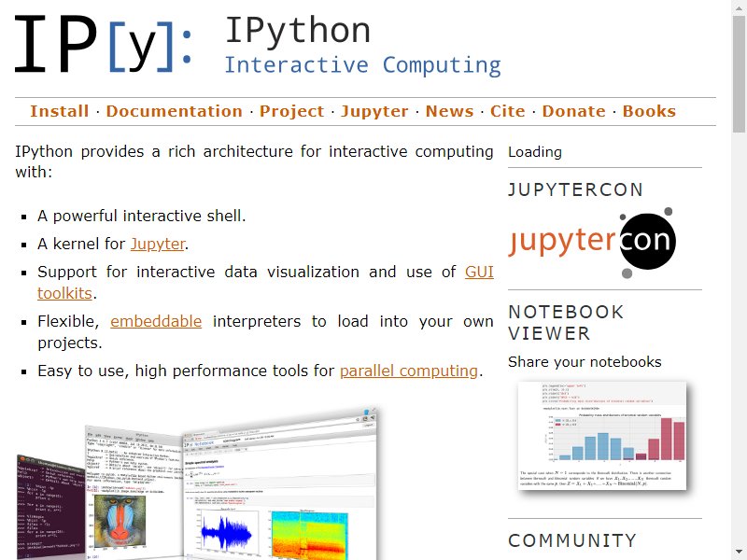Open the Install menu link
Image resolution: width=747 pixels, height=560 pixels.
coord(60,111)
